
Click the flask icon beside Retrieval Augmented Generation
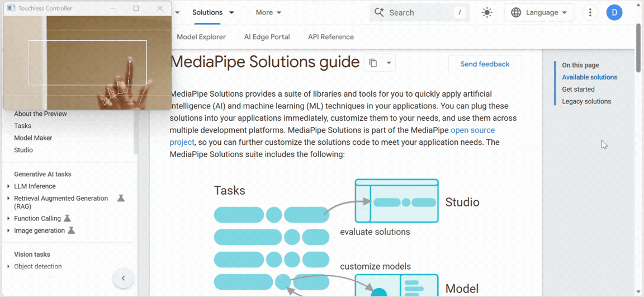tap(121, 199)
